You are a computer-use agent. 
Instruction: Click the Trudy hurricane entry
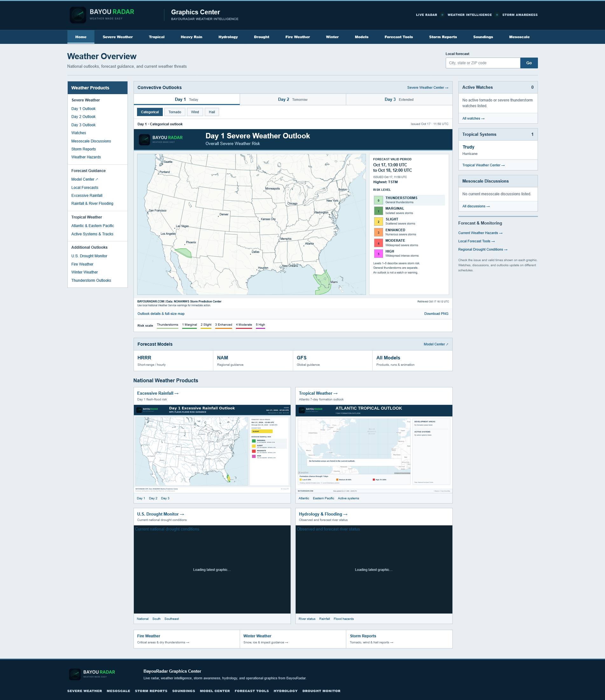click(498, 150)
